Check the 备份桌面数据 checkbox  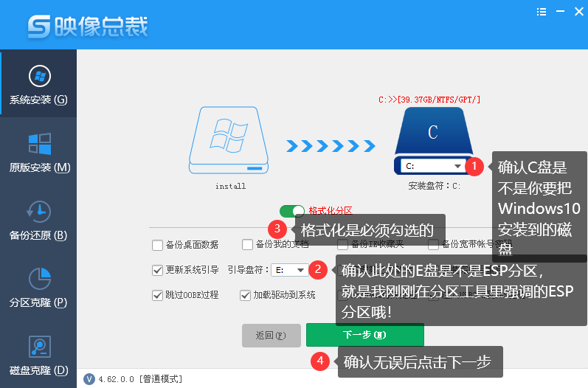tap(157, 245)
